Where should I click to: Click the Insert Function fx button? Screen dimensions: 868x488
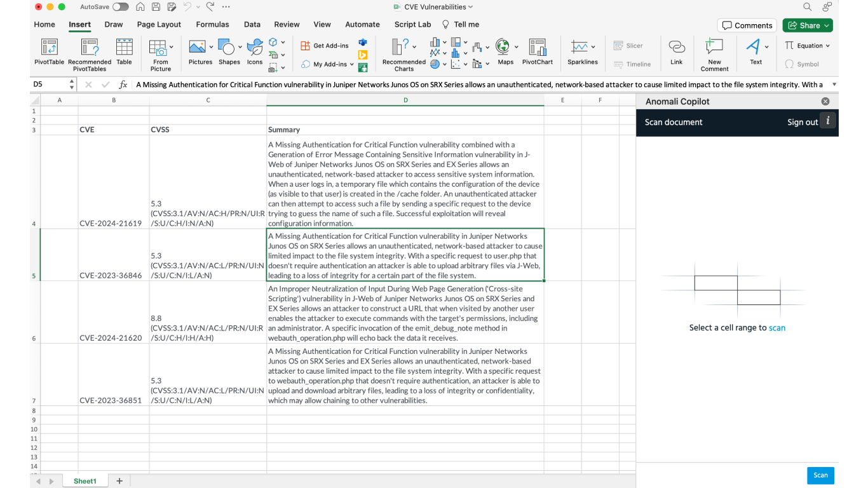click(x=123, y=85)
